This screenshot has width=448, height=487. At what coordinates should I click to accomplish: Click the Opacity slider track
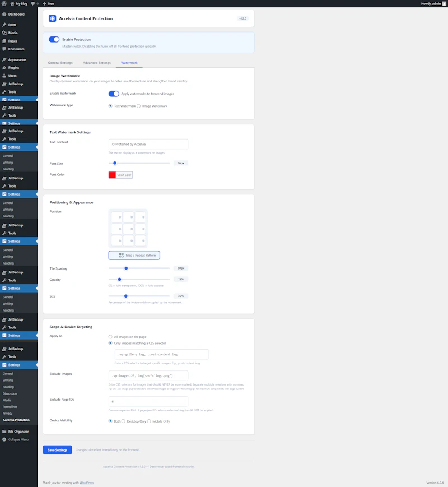[x=139, y=279]
